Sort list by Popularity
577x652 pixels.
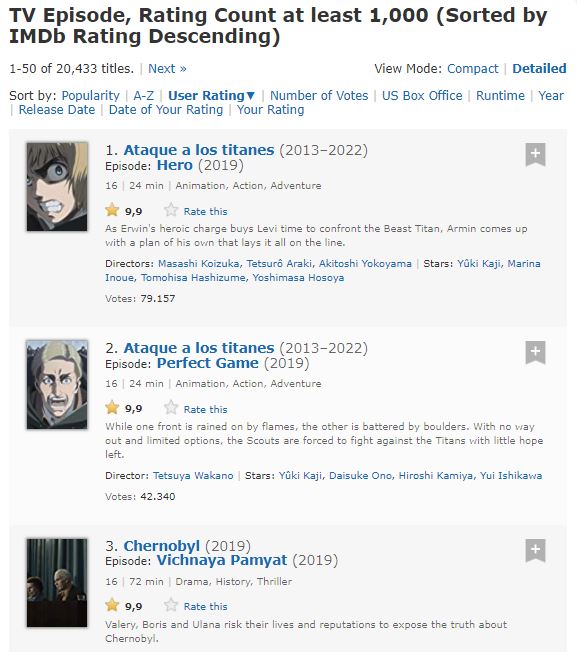pyautogui.click(x=91, y=96)
